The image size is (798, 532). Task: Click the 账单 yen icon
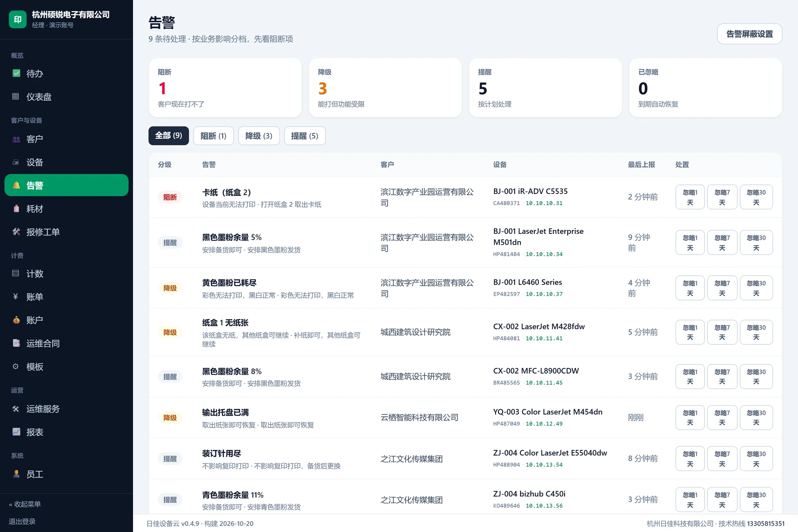(x=16, y=297)
